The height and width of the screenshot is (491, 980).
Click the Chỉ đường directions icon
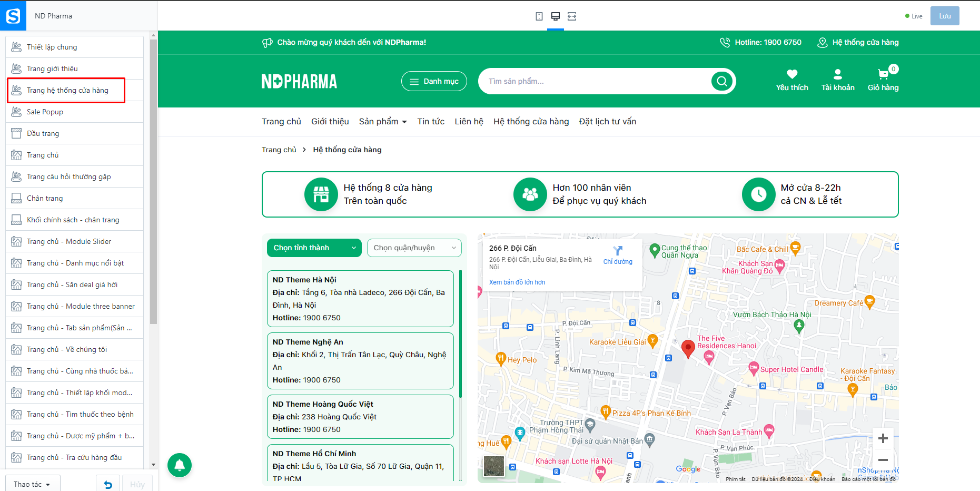[618, 251]
